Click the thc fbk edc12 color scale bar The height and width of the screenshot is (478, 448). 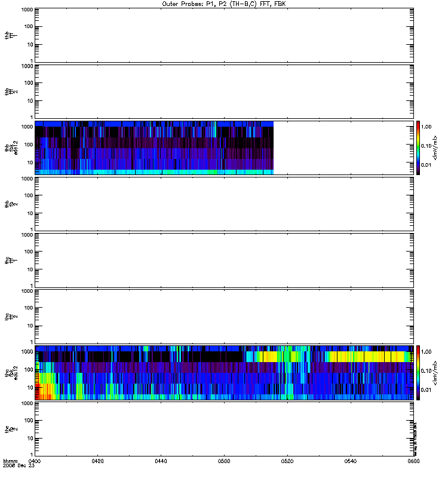point(418,373)
